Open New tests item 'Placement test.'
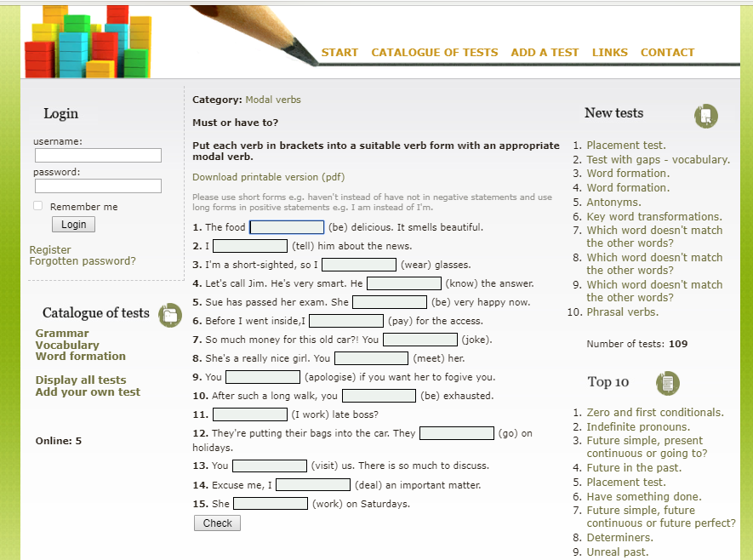 pos(626,145)
